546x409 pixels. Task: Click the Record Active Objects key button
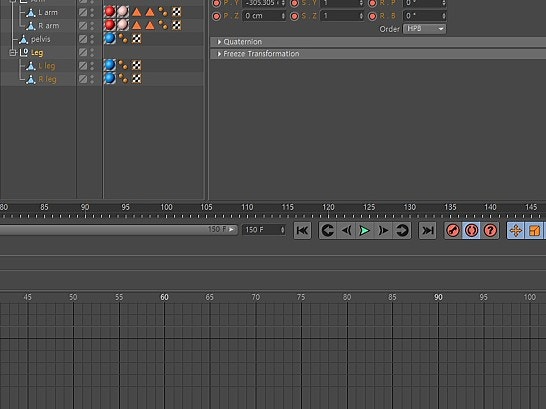(453, 230)
